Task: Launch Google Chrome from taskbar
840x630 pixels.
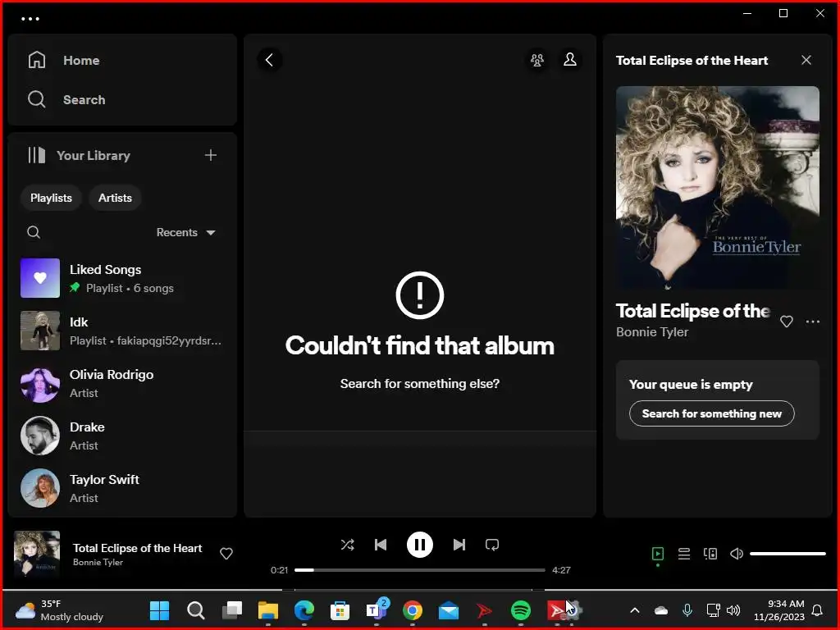Action: pyautogui.click(x=413, y=609)
